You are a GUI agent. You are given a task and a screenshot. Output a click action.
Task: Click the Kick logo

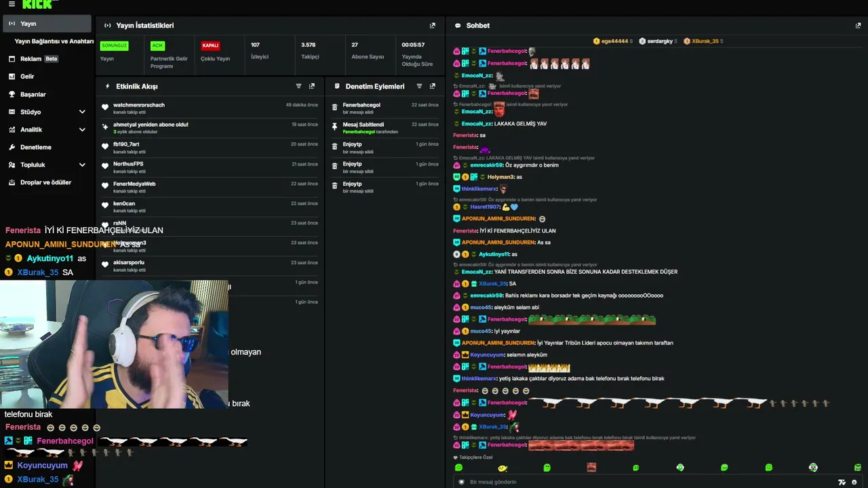pyautogui.click(x=37, y=4)
